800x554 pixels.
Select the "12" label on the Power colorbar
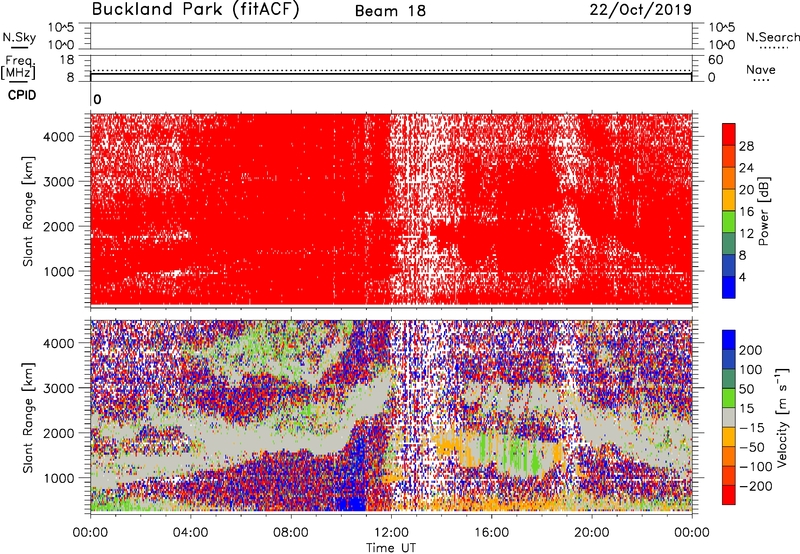(x=746, y=234)
